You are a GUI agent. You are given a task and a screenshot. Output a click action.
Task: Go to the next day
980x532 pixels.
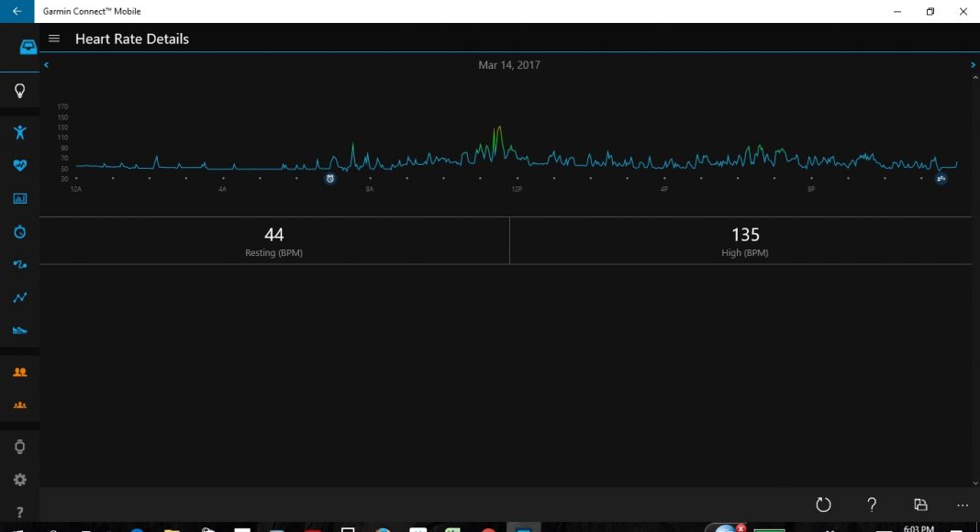click(x=973, y=64)
